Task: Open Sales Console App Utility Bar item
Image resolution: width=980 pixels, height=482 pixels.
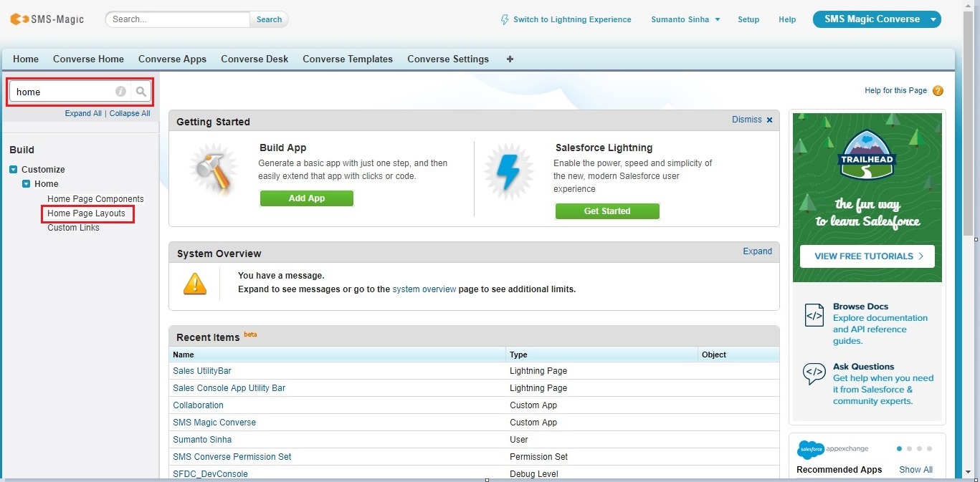Action: click(229, 388)
